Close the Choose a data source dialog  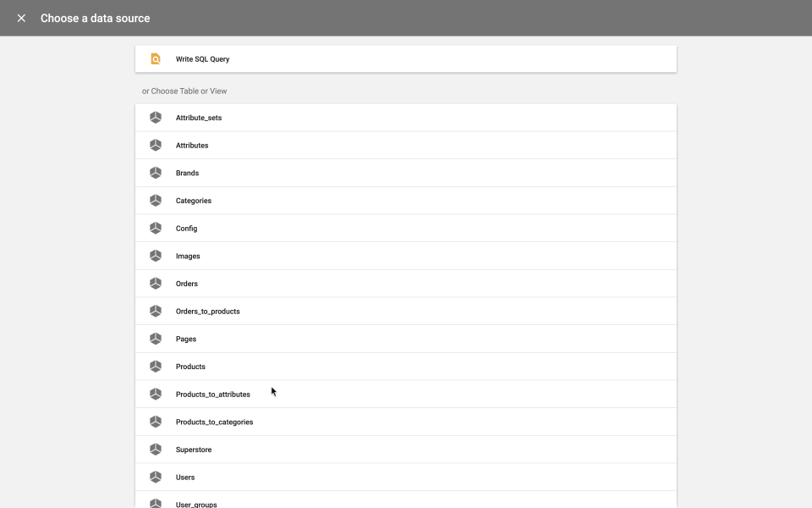(20, 18)
